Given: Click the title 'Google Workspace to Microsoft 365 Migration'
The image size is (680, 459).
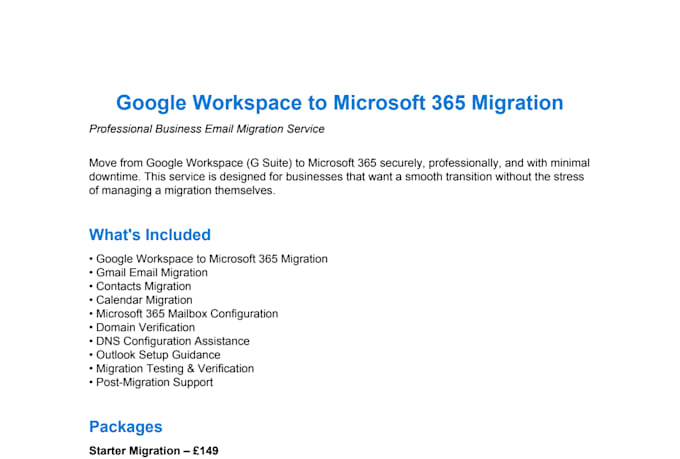Looking at the screenshot, I should click(x=340, y=103).
